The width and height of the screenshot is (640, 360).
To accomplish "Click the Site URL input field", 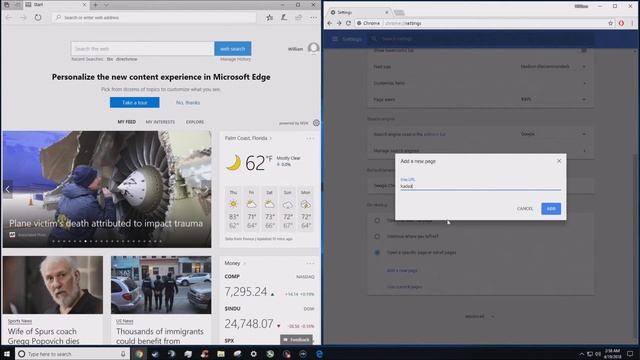I will pos(480,186).
